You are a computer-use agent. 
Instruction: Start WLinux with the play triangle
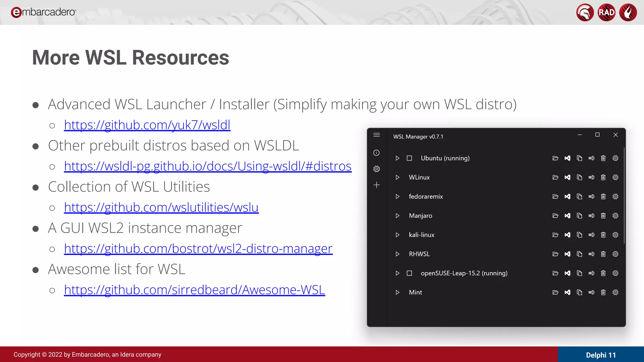pos(397,177)
